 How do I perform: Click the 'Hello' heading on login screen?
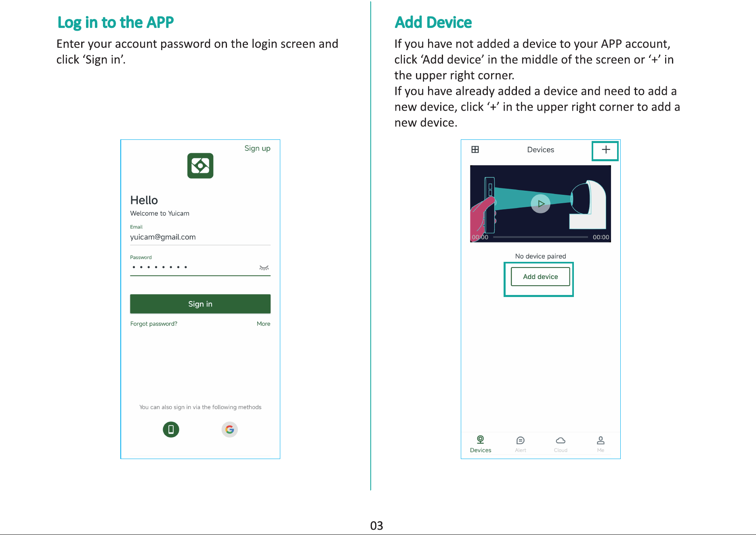point(144,200)
